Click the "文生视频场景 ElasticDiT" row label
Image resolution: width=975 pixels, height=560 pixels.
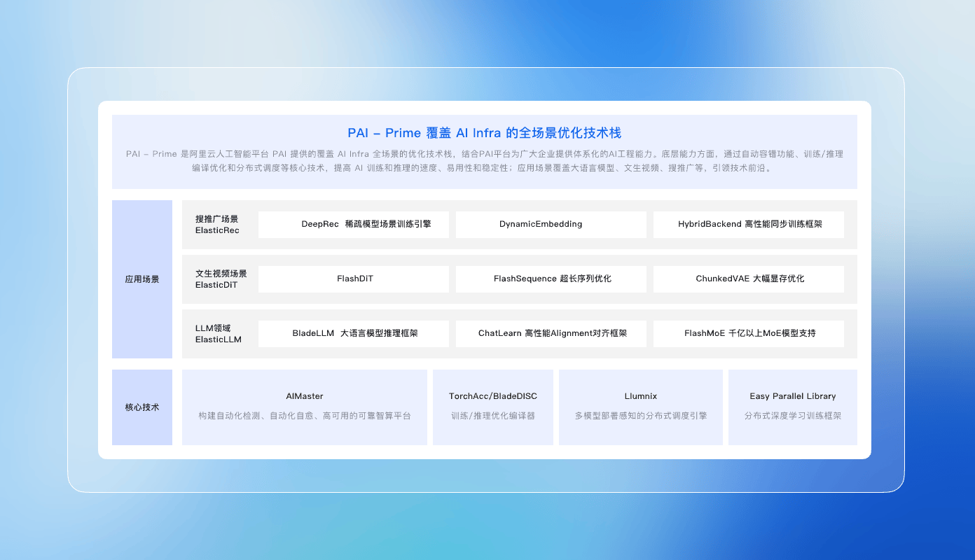(221, 279)
